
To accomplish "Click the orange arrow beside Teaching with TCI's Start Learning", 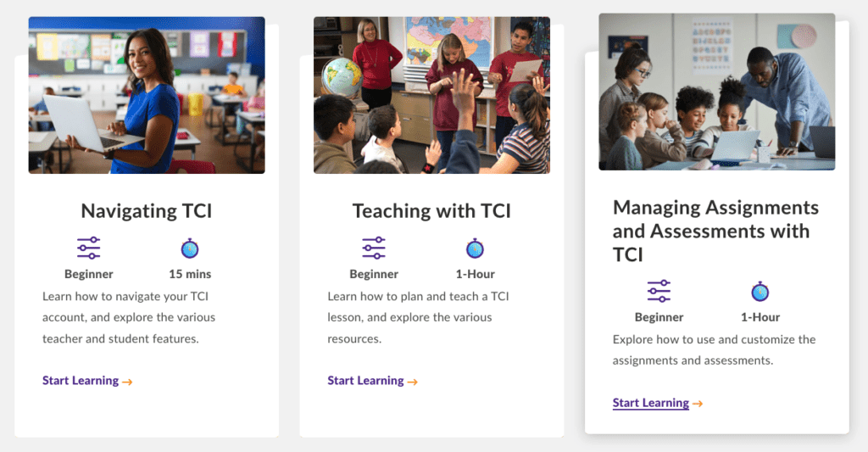I will pyautogui.click(x=413, y=382).
